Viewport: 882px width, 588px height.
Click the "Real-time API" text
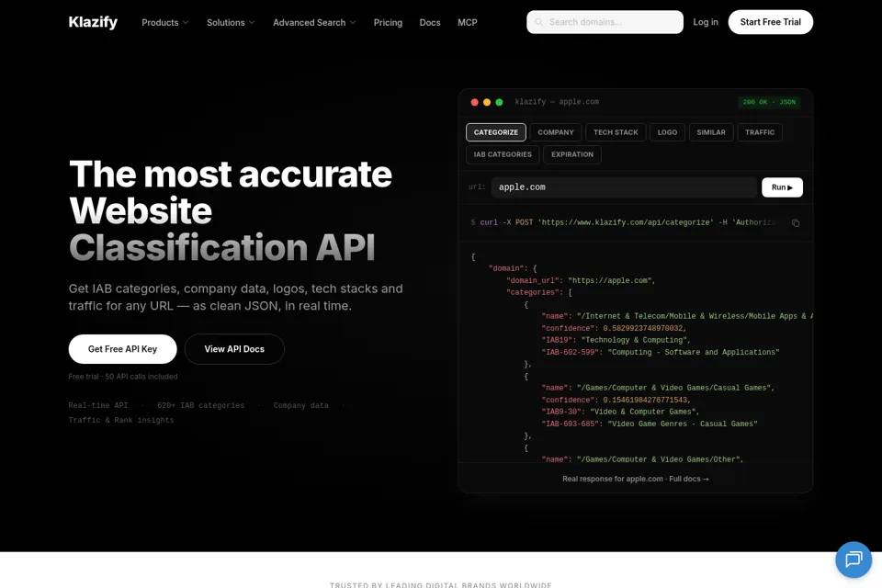(x=98, y=406)
